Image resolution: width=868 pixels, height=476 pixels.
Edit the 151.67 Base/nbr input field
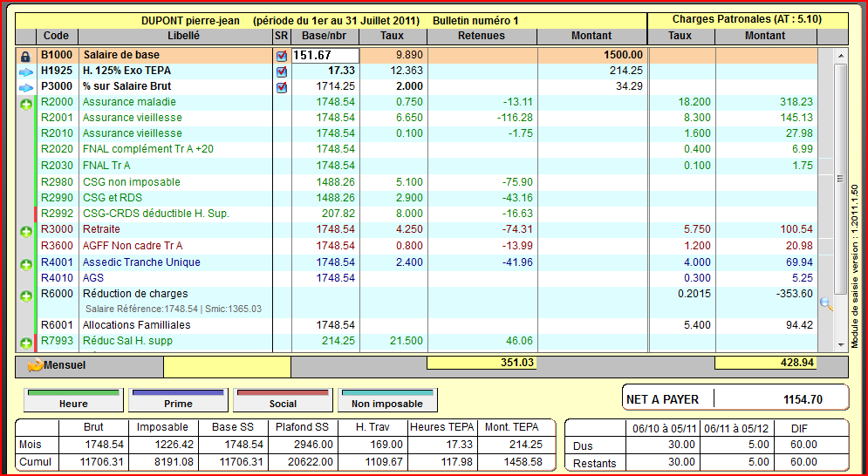click(x=325, y=55)
